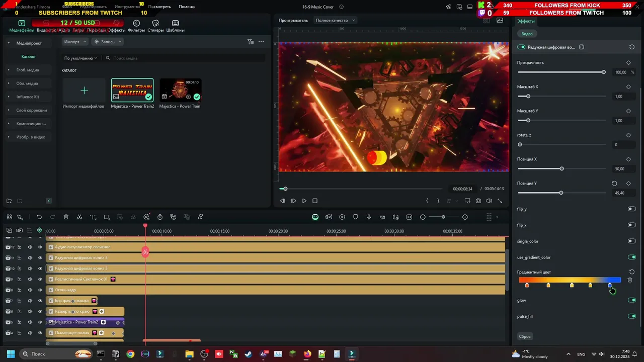Image resolution: width=644 pixels, height=362 pixels.
Task: Select the Text tool in timeline toolbar
Action: [93, 217]
